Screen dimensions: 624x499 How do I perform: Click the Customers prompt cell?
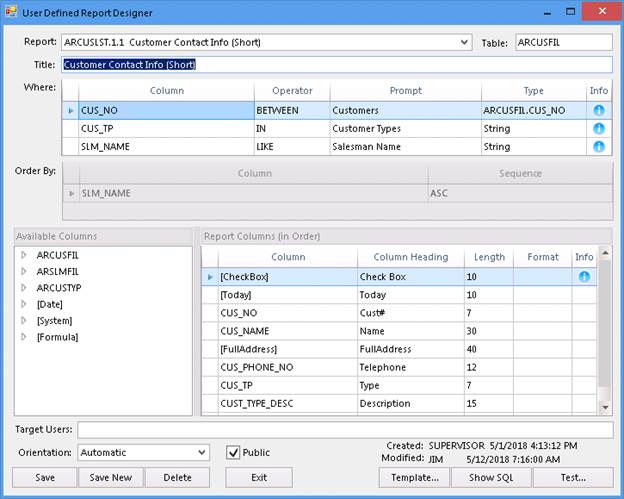pyautogui.click(x=406, y=110)
